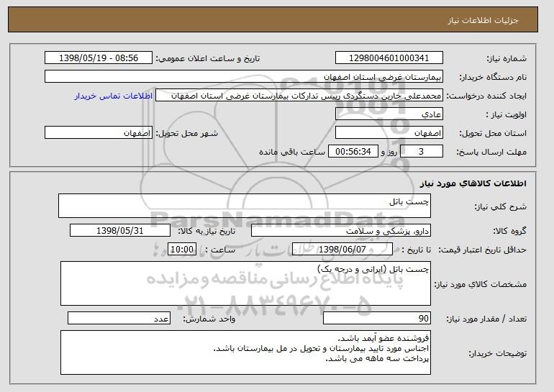
Task: Click the unit of count field عدد
Action: [x=119, y=318]
